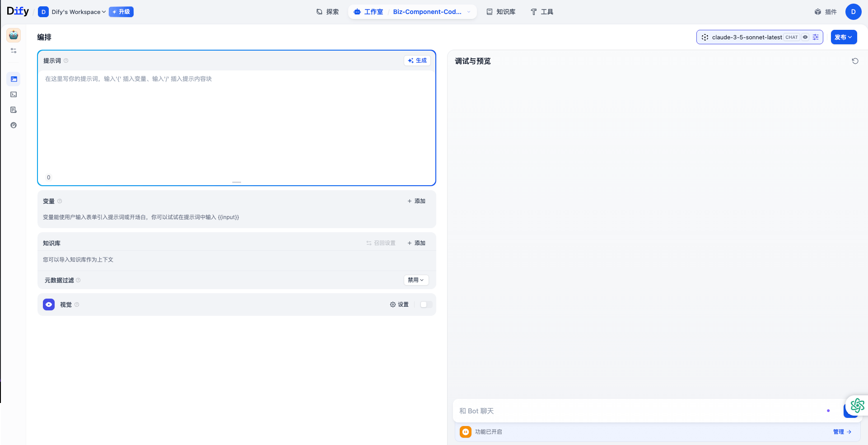868x445 pixels.
Task: Expand the 元数据过滤 禁用 dropdown
Action: tap(415, 280)
